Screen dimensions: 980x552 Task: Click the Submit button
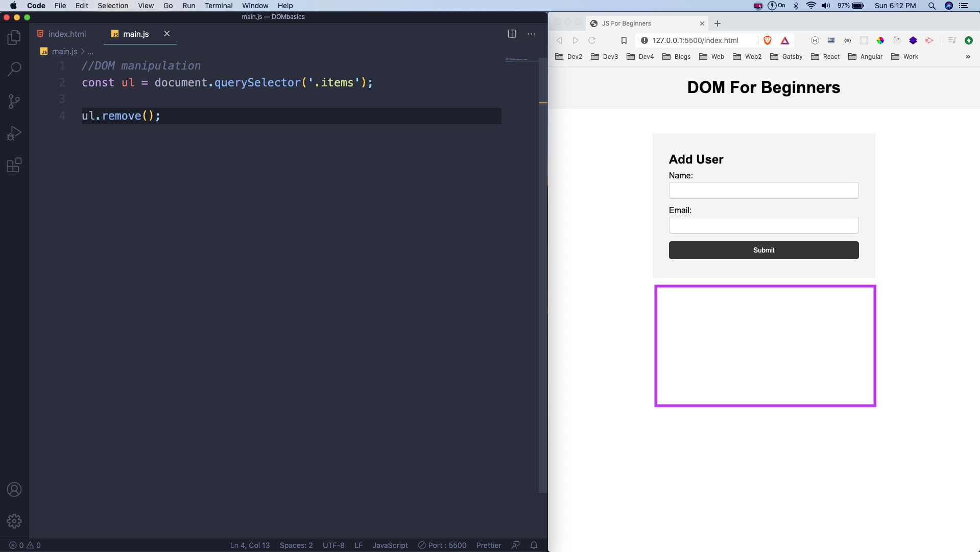pyautogui.click(x=763, y=250)
